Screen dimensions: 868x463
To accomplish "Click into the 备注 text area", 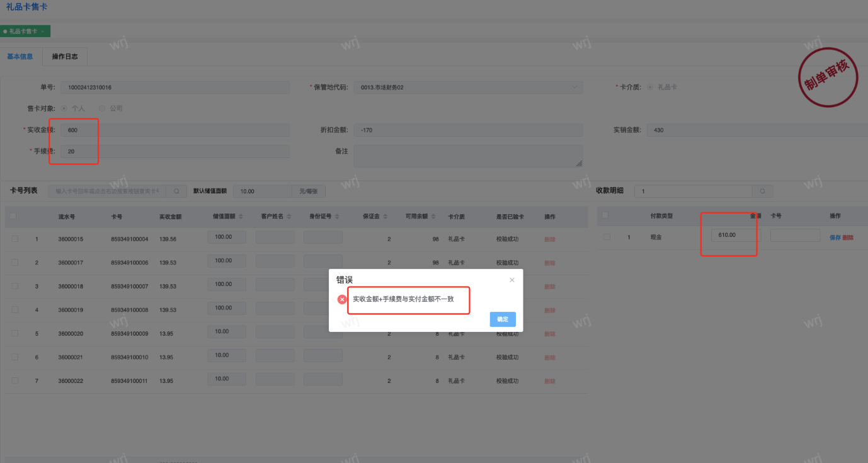I will coord(468,156).
